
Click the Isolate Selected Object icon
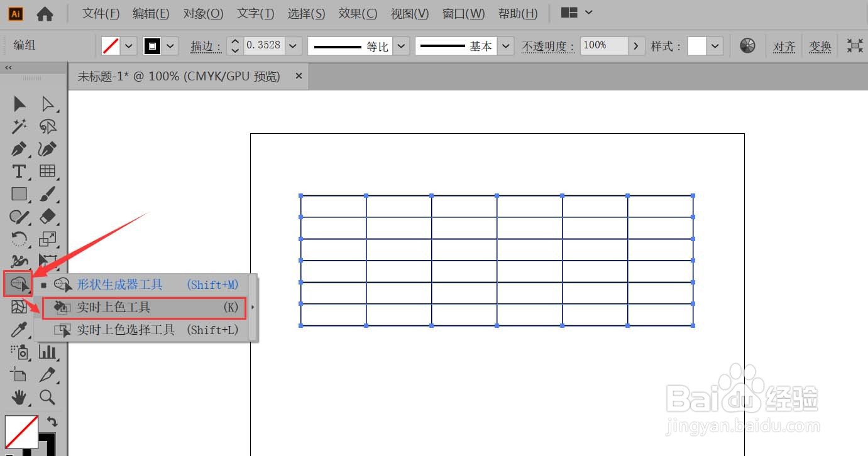click(x=855, y=46)
